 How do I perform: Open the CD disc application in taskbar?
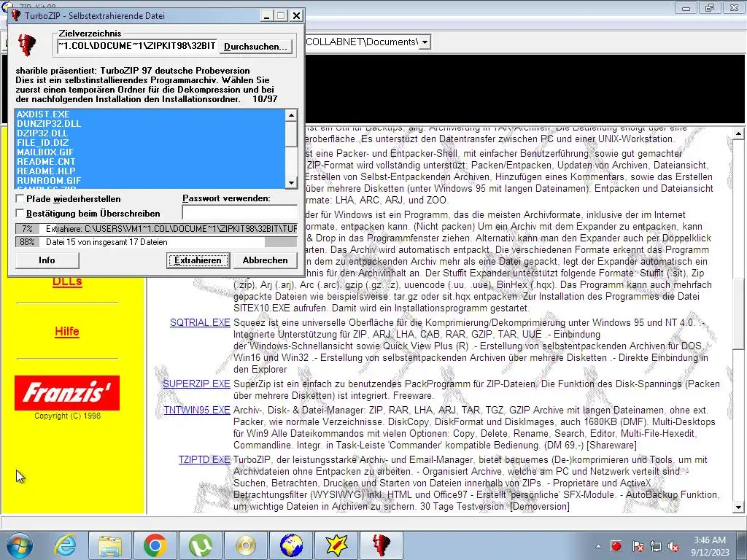pyautogui.click(x=245, y=545)
